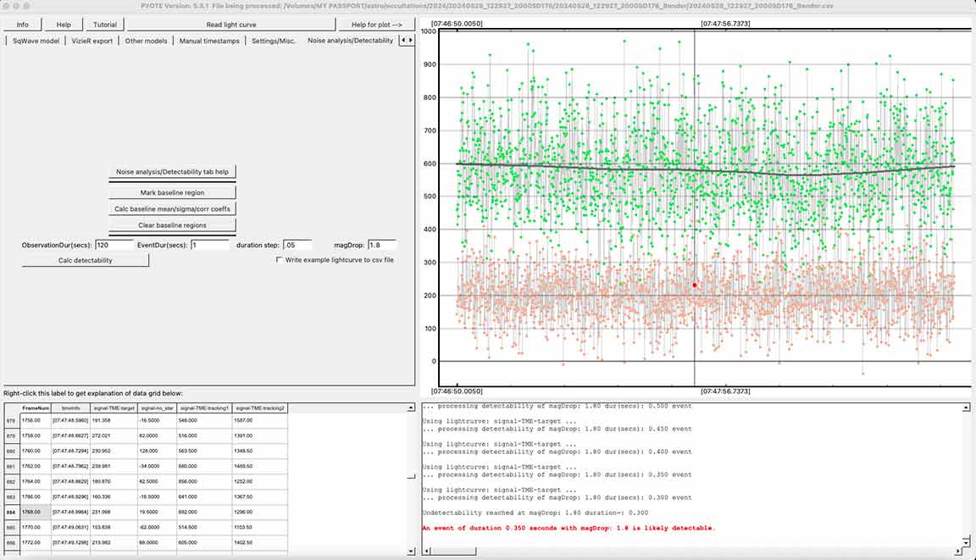Click Read light curve
The width and height of the screenshot is (976, 560).
[231, 25]
